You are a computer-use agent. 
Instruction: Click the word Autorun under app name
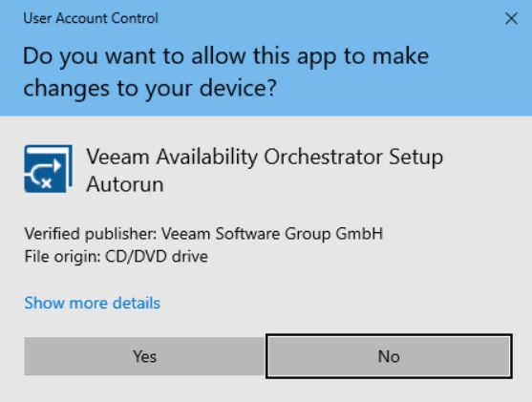(x=125, y=184)
